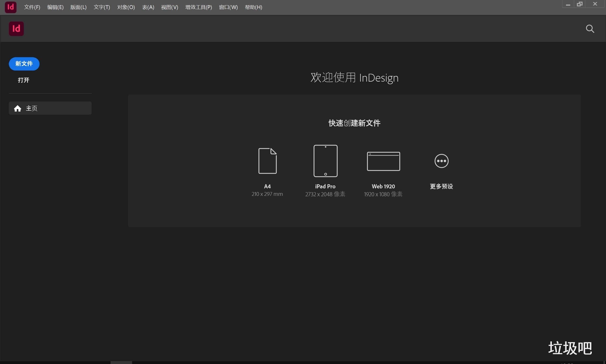Open the 文件(F) menu
606x364 pixels.
pyautogui.click(x=32, y=7)
